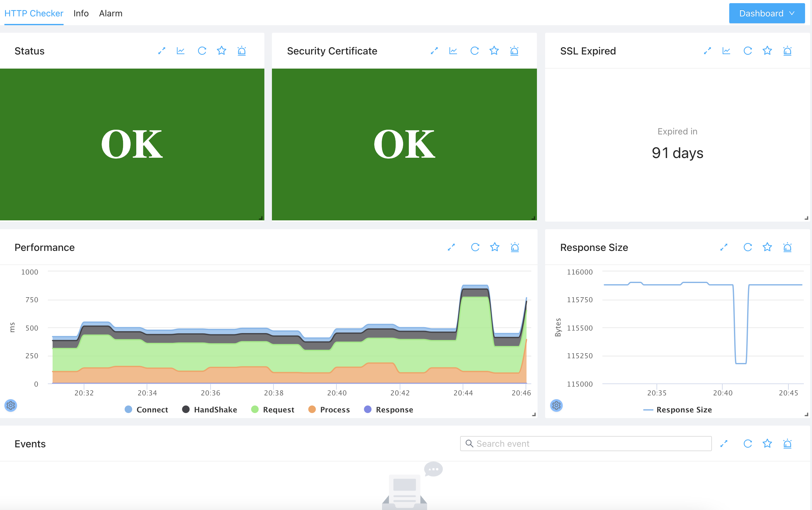The height and width of the screenshot is (510, 812).
Task: Expand the SSL Expired panel
Action: (x=708, y=51)
